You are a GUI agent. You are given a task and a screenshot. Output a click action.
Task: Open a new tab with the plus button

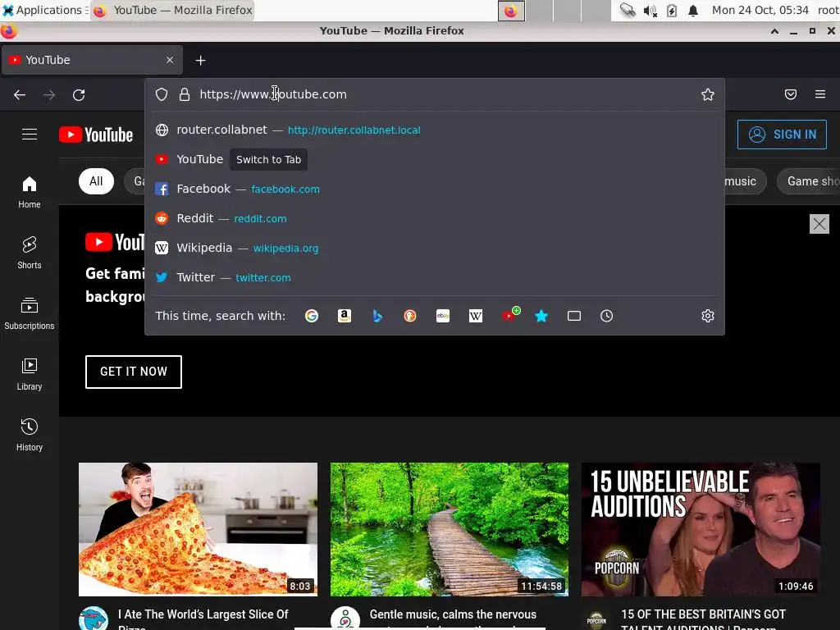(x=200, y=61)
